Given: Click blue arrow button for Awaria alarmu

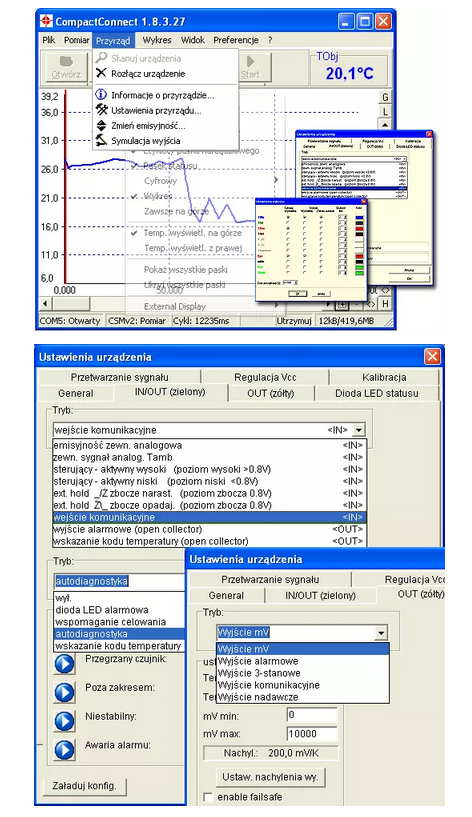Looking at the screenshot, I should [x=65, y=750].
